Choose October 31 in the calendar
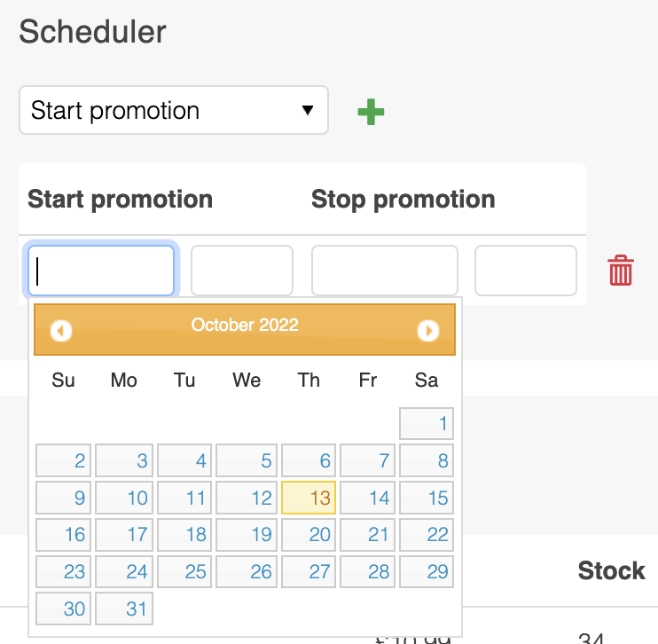This screenshot has height=644, width=658. click(124, 609)
